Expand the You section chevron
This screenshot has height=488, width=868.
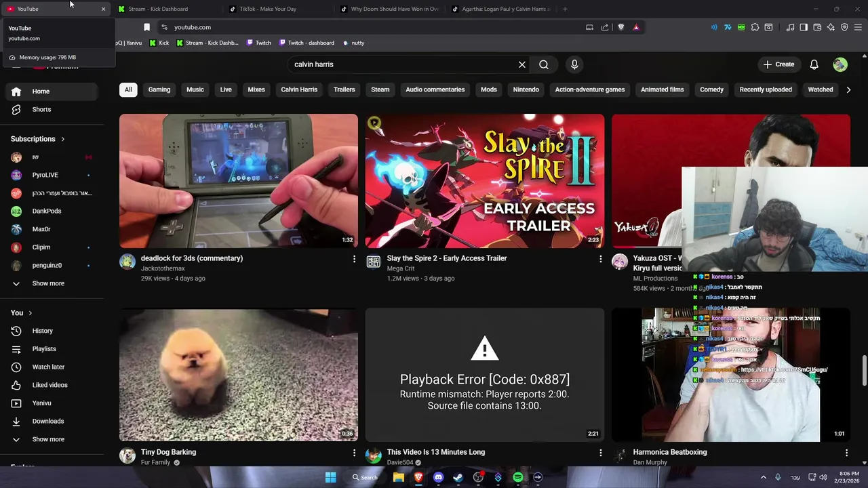tap(30, 313)
